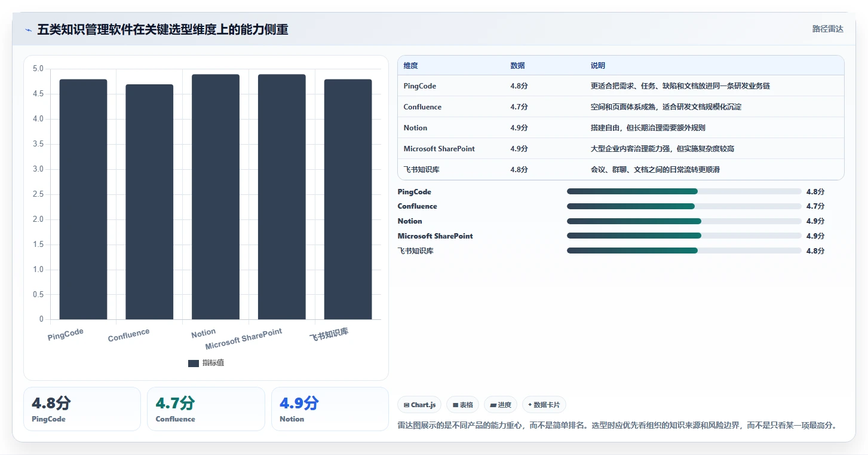The image size is (868, 455).
Task: Click the 雷达图展示的是 footnote text
Action: pos(617,426)
